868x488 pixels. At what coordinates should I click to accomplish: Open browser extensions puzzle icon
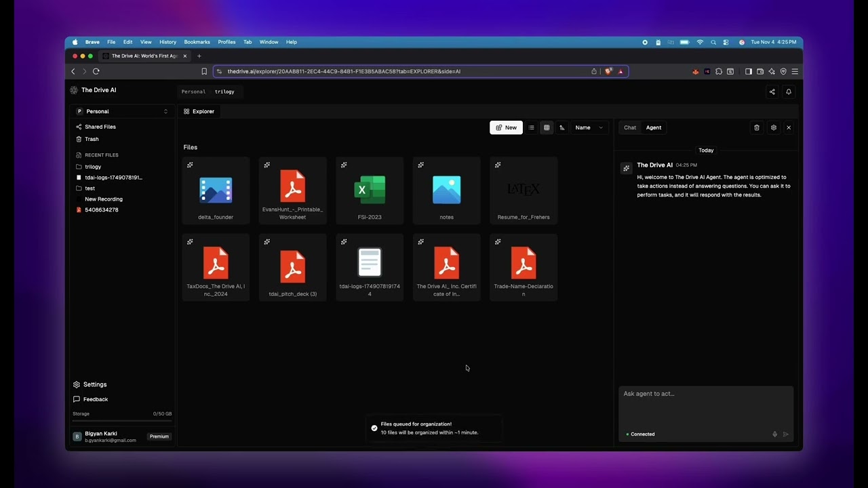pos(719,71)
